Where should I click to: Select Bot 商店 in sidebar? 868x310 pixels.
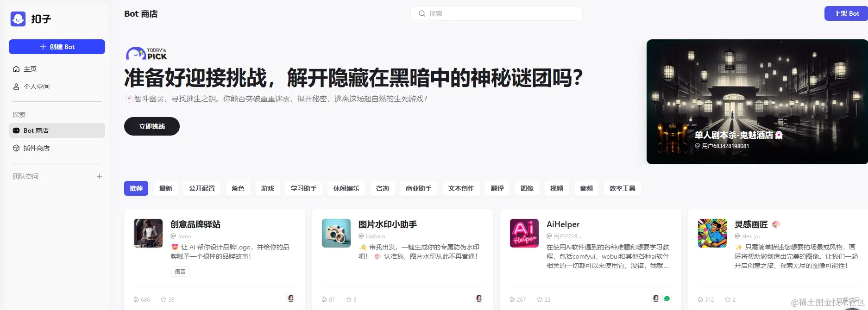(57, 130)
